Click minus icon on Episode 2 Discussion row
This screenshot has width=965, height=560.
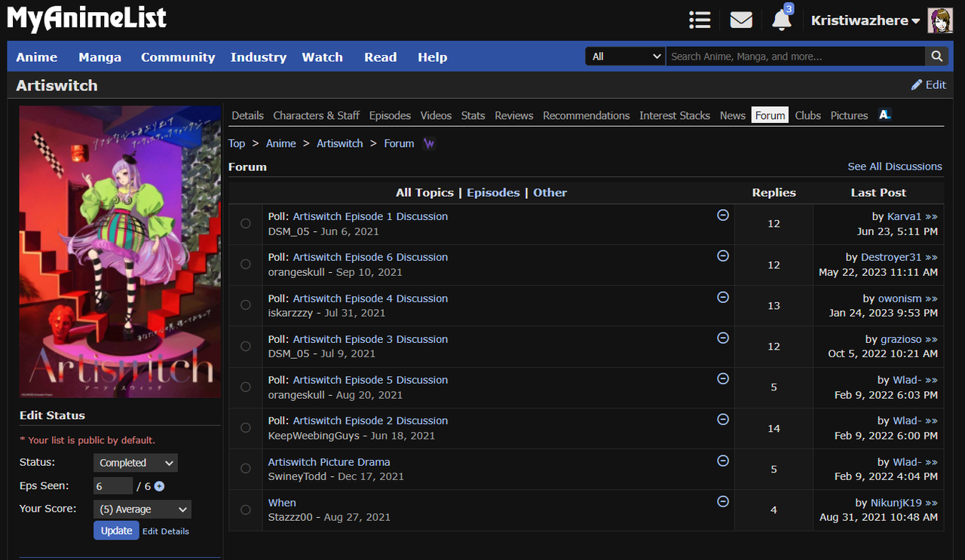click(x=723, y=419)
